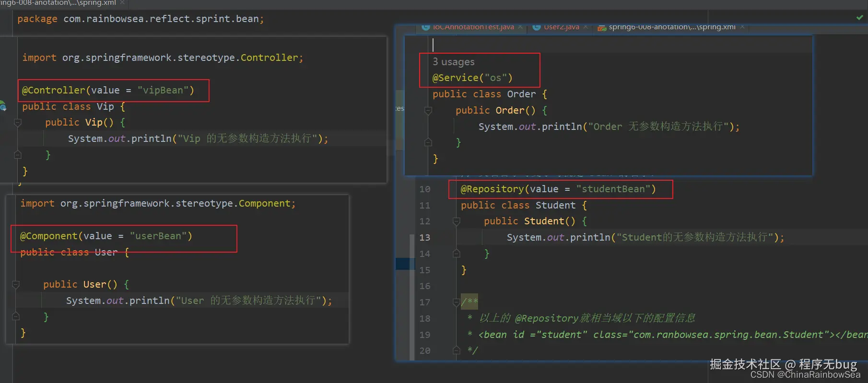Open the '3 usages' hint above @Service
The width and height of the screenshot is (868, 383).
453,62
